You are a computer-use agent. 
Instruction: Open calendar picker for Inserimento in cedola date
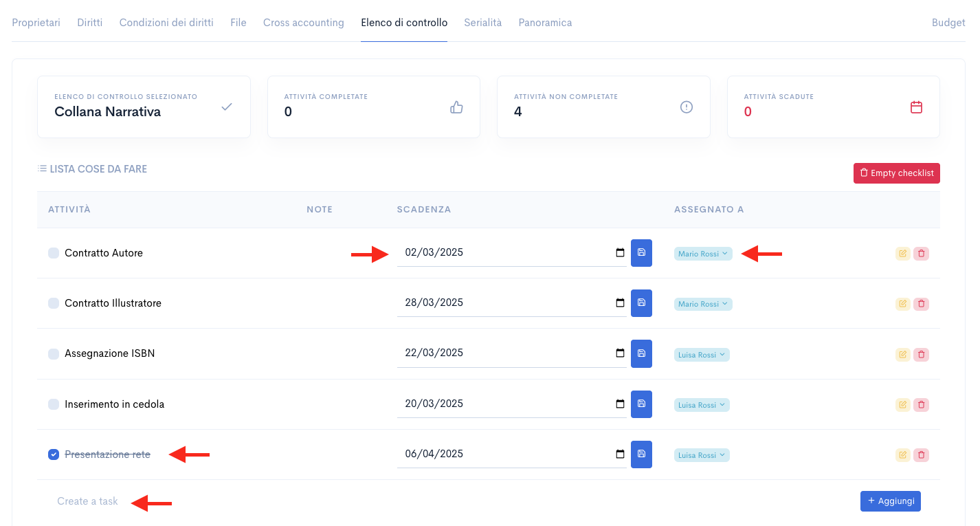point(620,404)
